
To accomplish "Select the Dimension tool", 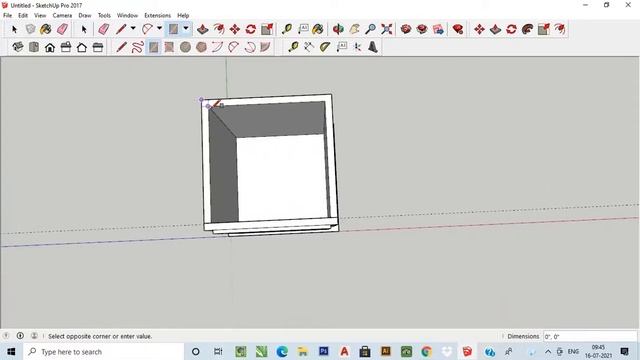I will coord(309,47).
